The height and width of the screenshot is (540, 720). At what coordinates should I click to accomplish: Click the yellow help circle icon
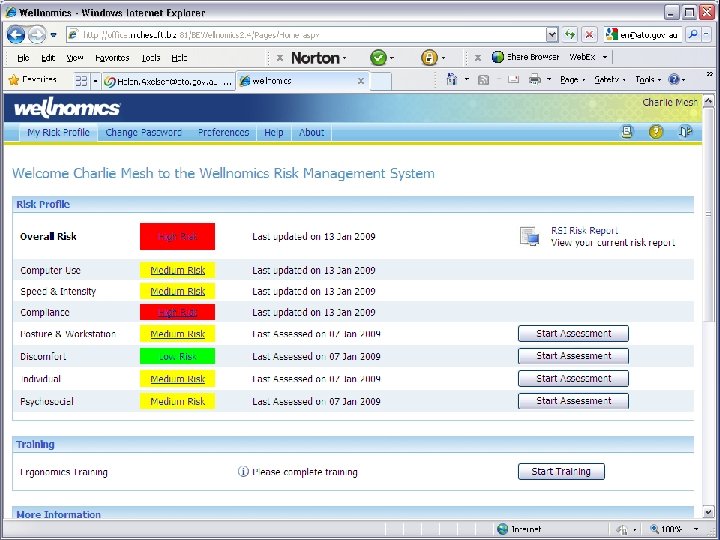coord(656,132)
